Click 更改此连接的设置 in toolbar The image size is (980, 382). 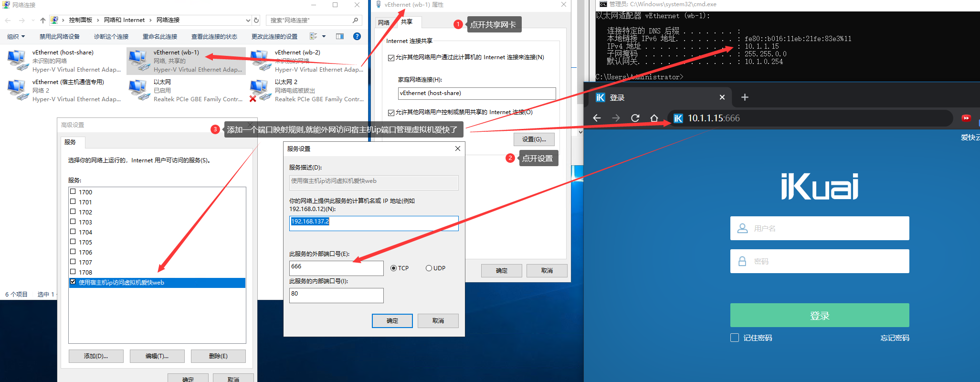pyautogui.click(x=274, y=36)
